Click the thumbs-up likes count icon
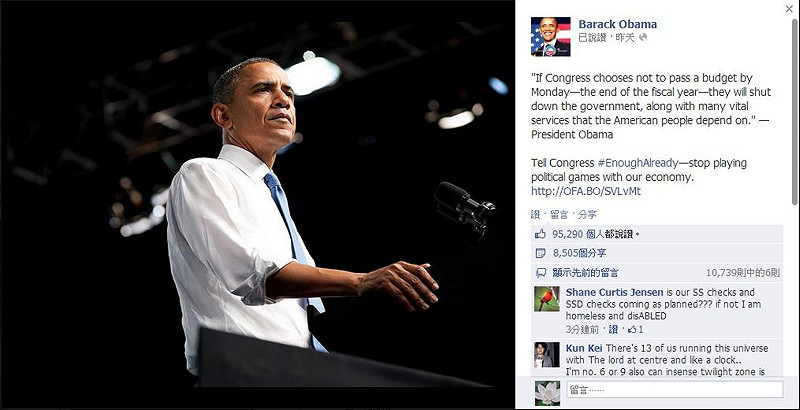This screenshot has width=800, height=410. tap(540, 234)
